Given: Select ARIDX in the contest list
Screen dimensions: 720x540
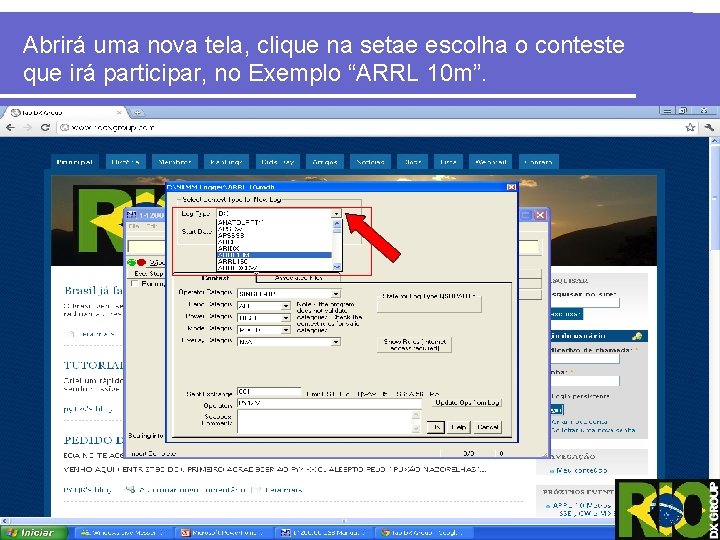Looking at the screenshot, I should tap(229, 248).
